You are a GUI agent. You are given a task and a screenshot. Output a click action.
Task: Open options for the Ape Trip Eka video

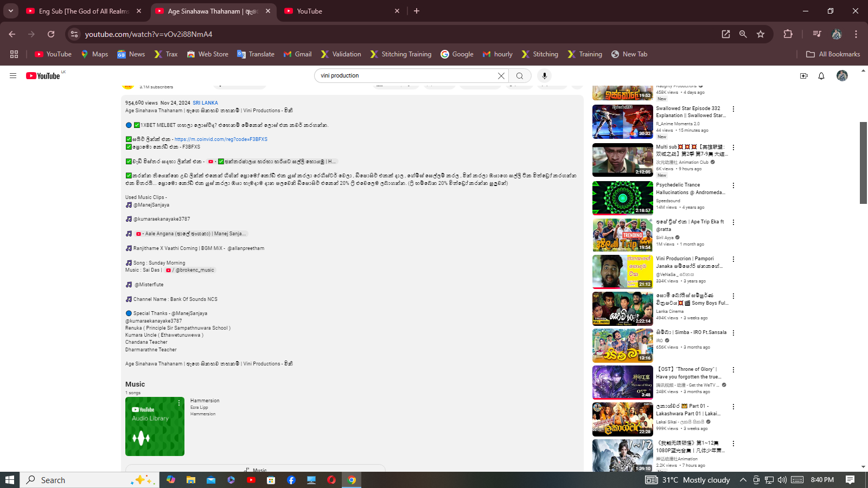pos(733,222)
